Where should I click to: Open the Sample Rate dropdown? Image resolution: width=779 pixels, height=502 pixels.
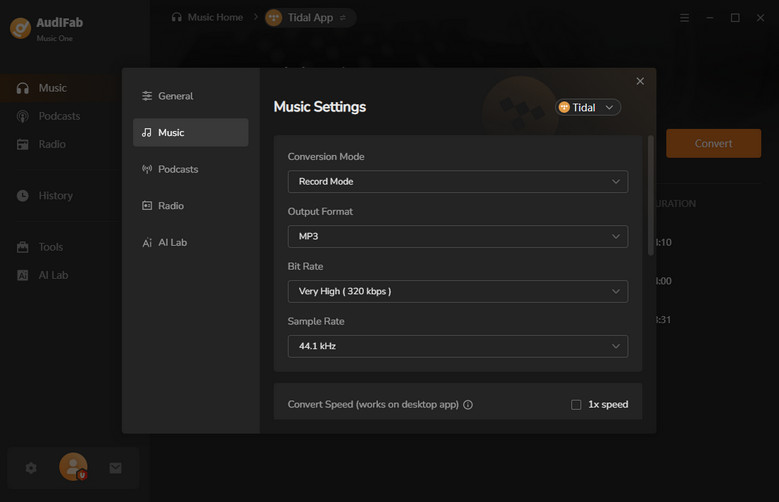[x=457, y=346]
